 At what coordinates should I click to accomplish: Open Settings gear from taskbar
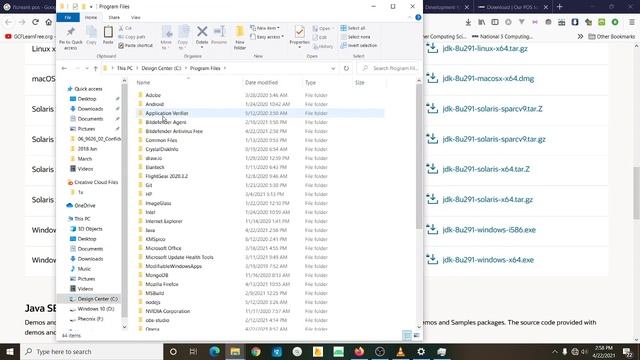pyautogui.click(x=421, y=351)
